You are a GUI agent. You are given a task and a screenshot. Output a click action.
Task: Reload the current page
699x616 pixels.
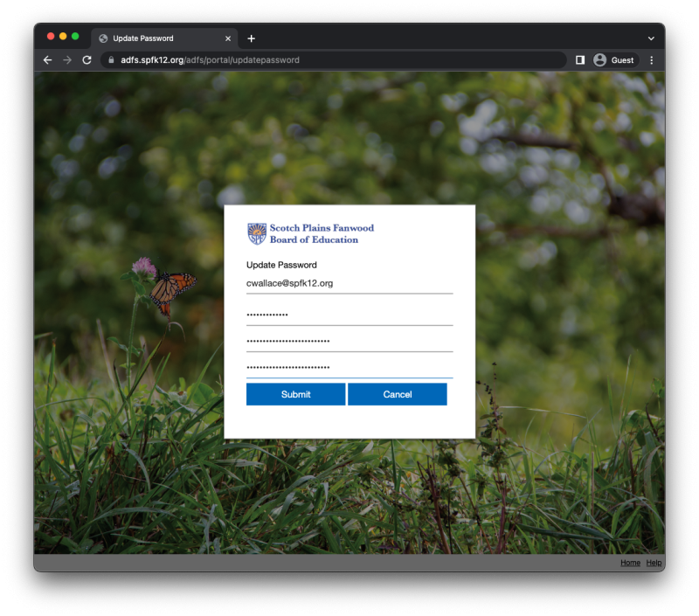click(x=87, y=59)
